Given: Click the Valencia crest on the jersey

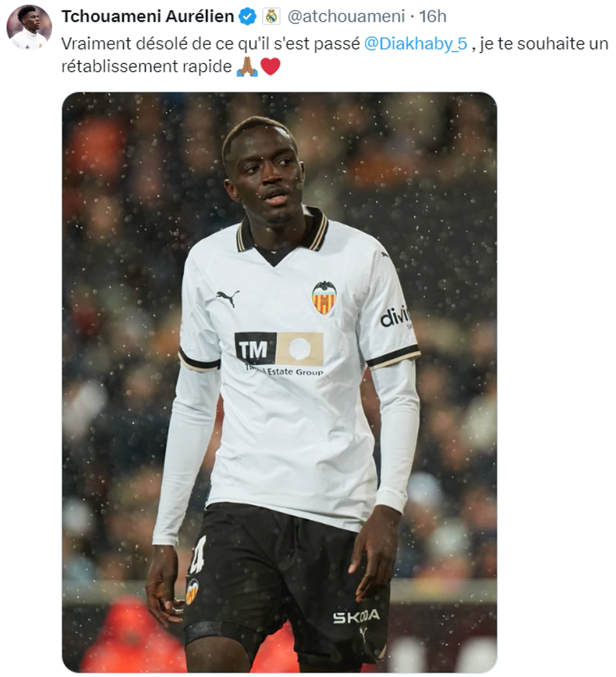Looking at the screenshot, I should coord(324,297).
